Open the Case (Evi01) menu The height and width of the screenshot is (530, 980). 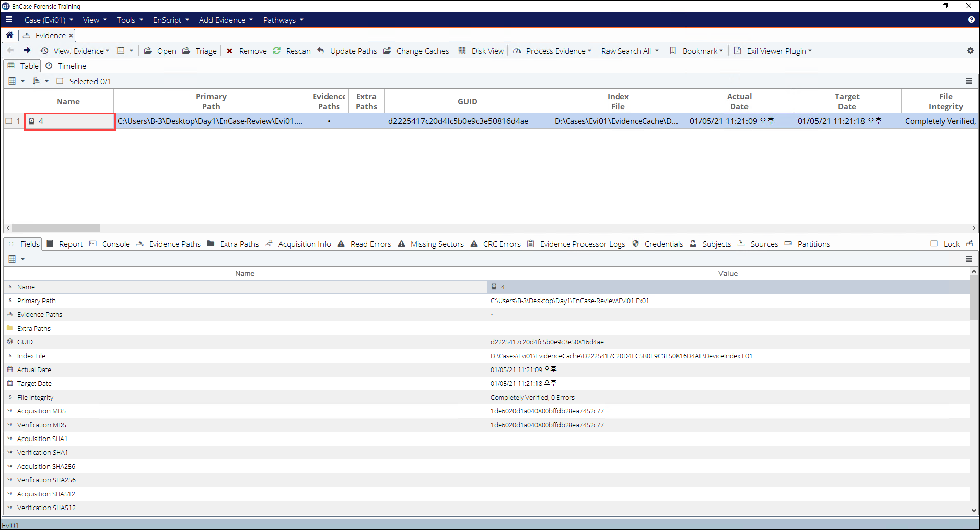click(x=49, y=20)
